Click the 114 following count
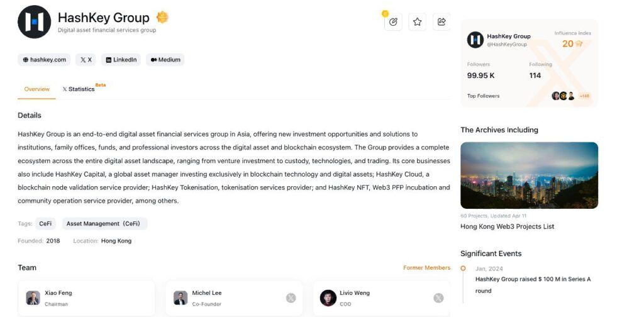Viewport: 644px width, 317px height. tap(535, 75)
